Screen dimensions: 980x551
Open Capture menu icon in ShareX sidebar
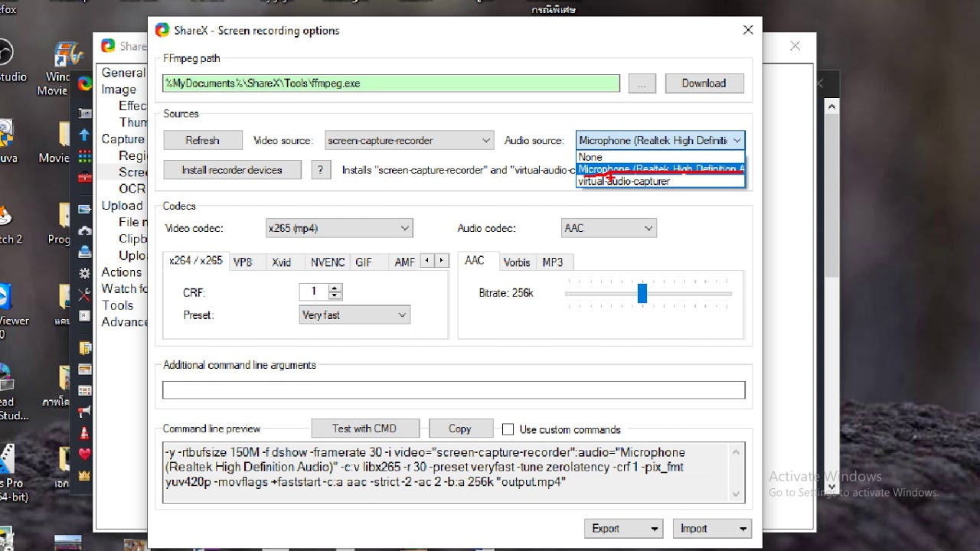(84, 113)
